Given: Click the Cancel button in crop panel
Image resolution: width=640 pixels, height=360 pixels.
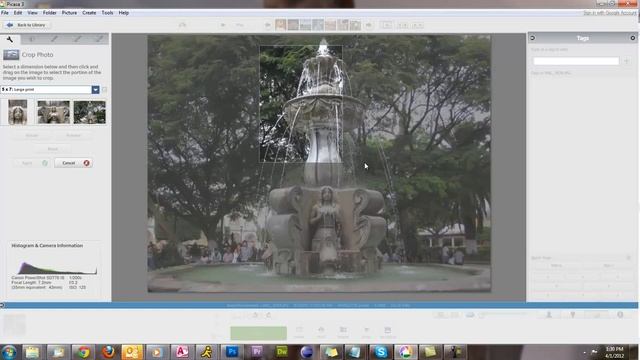Looking at the screenshot, I should [x=73, y=163].
